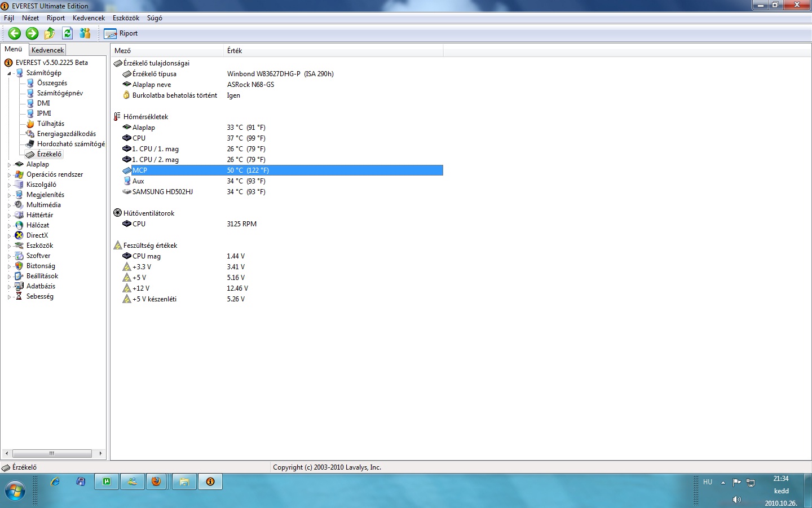Expand the Kiszolgáló node

pyautogui.click(x=9, y=185)
